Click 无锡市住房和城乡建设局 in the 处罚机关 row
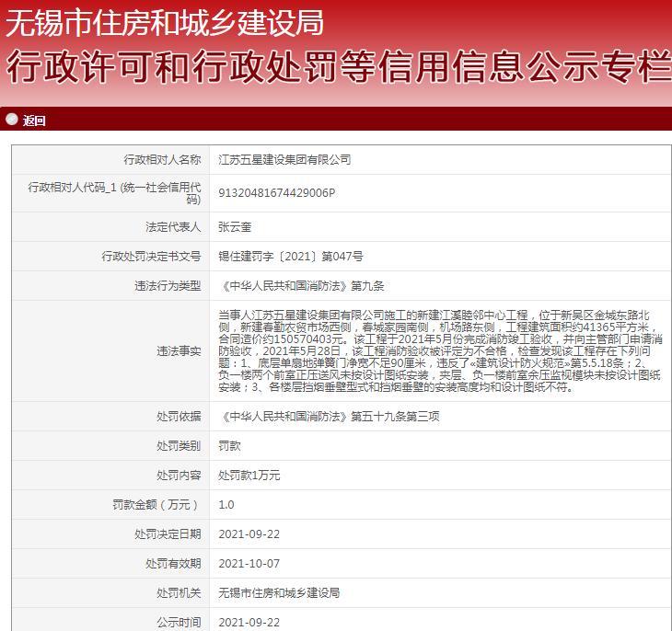Image resolution: width=672 pixels, height=631 pixels. pos(279,593)
